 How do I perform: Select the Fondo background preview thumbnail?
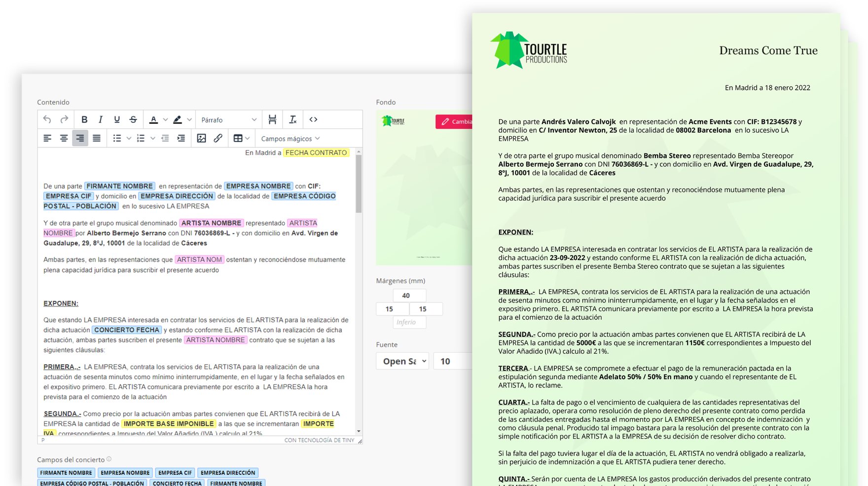pos(424,187)
